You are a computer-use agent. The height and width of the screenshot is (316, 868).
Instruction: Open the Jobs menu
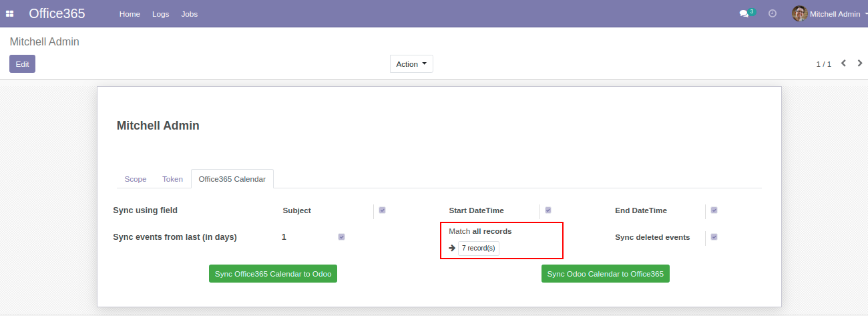click(190, 14)
